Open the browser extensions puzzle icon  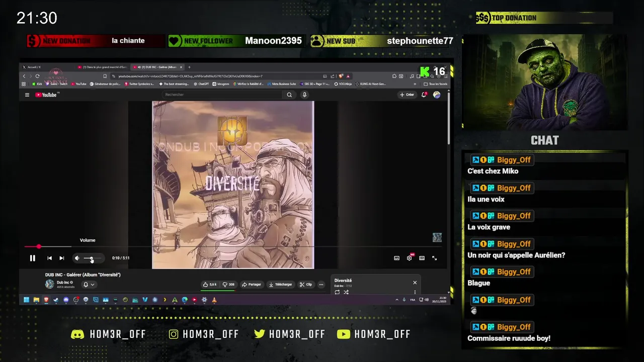click(394, 76)
